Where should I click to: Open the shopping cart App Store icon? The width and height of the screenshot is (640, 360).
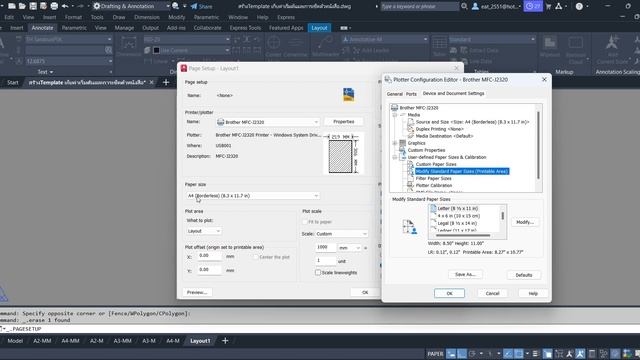(548, 6)
